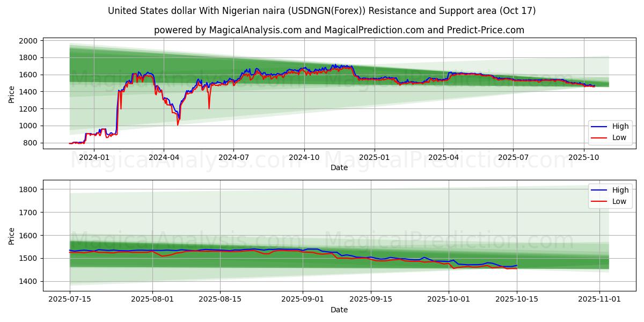Click the 1400 price label on bottom chart
Viewport: 644px width, 322px height.
point(28,281)
